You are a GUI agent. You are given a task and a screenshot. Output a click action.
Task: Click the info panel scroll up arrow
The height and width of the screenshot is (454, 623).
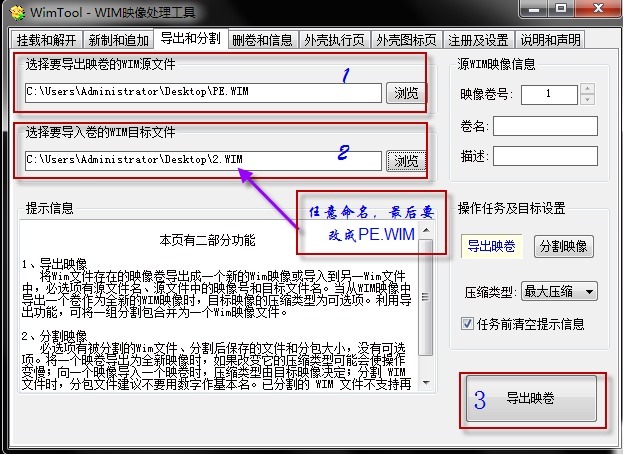426,230
